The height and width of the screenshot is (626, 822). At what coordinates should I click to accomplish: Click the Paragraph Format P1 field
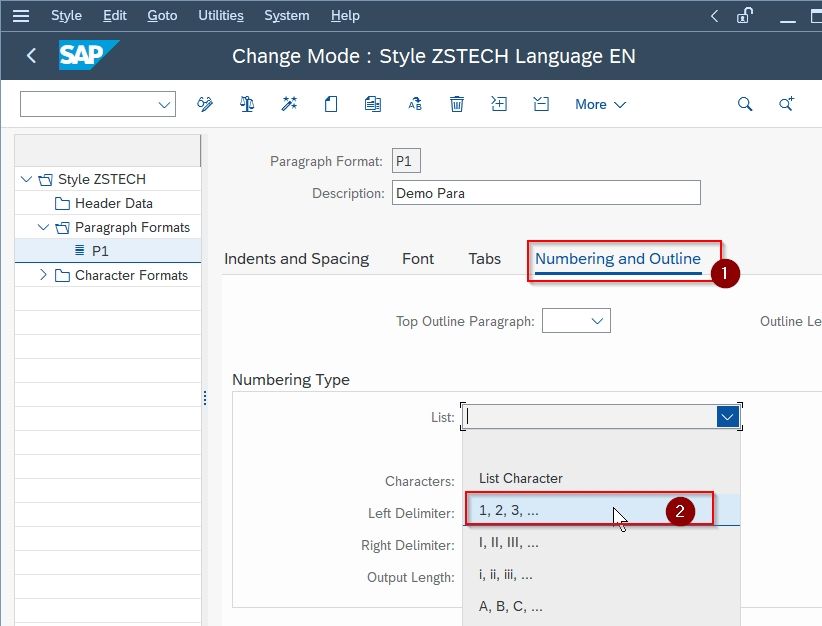tap(406, 161)
